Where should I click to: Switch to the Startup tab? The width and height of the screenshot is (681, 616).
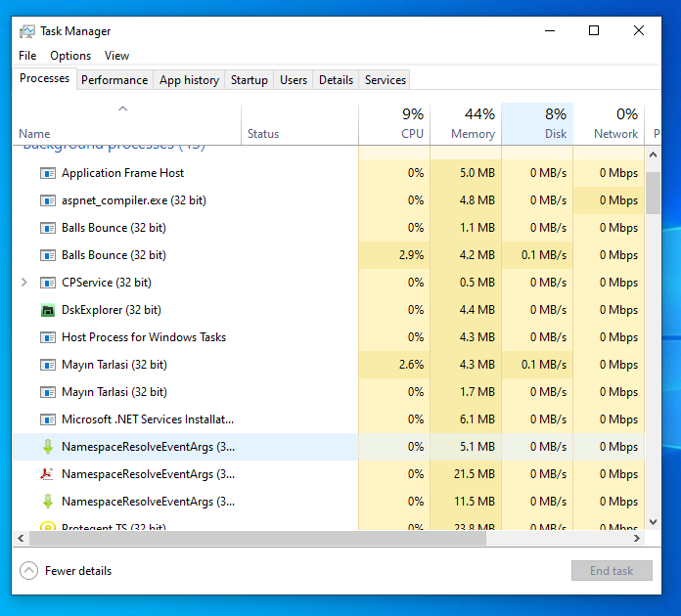click(x=250, y=80)
